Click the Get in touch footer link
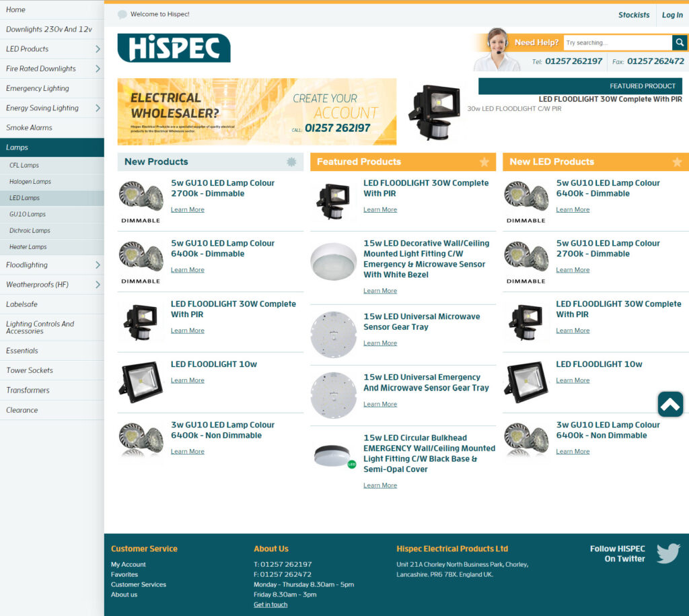Screen dimensions: 689x616 (x=270, y=605)
